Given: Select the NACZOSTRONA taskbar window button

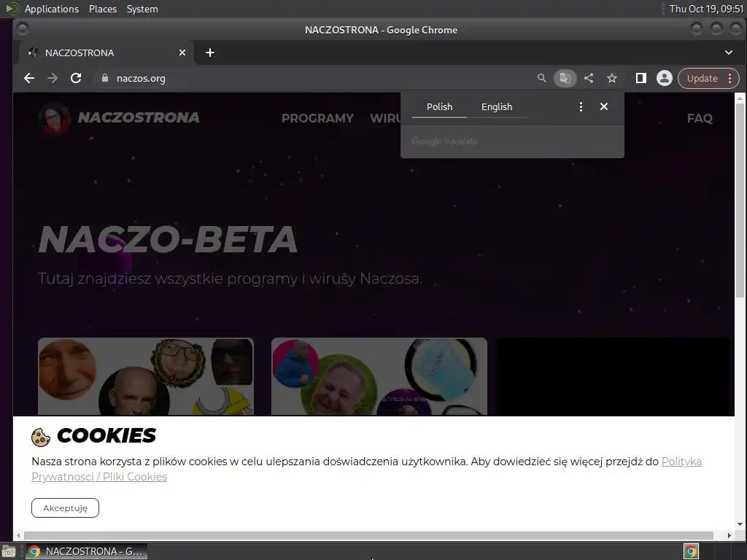Looking at the screenshot, I should point(86,551).
